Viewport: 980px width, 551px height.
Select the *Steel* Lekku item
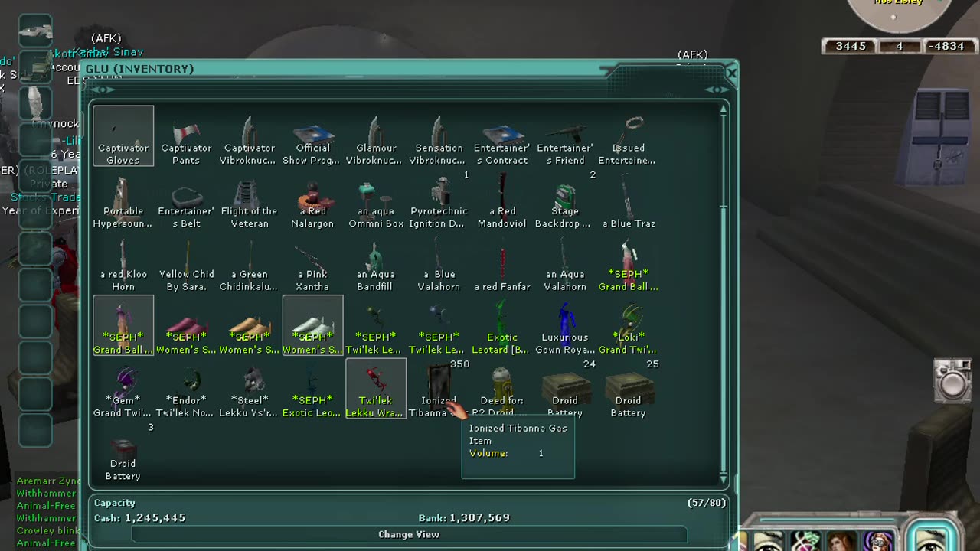pyautogui.click(x=249, y=389)
